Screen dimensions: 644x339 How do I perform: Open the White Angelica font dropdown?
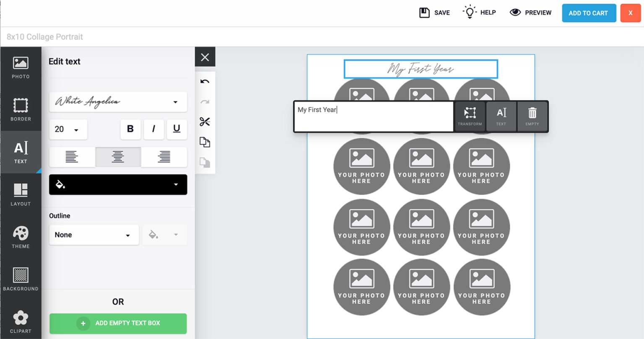tap(118, 102)
